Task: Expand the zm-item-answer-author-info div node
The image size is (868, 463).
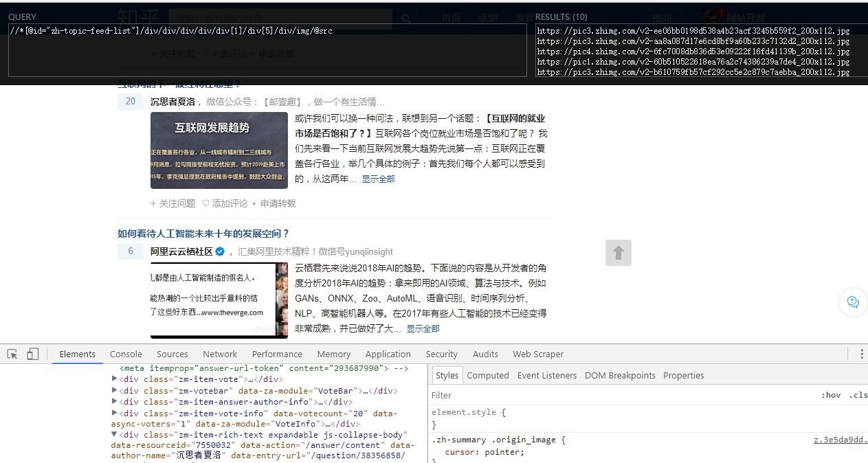Action: (115, 402)
